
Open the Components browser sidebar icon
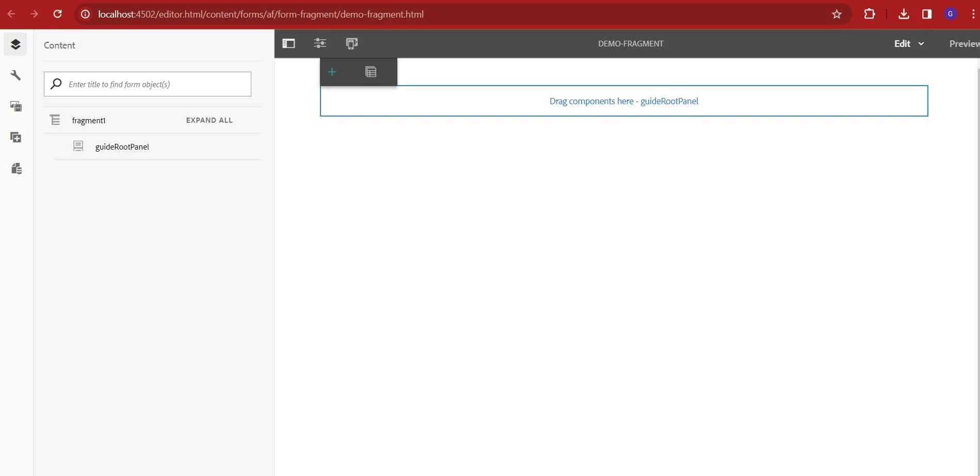point(15,137)
